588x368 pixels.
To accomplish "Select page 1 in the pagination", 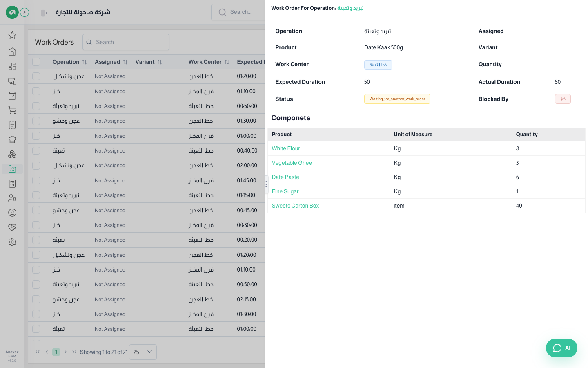I will coord(56,352).
